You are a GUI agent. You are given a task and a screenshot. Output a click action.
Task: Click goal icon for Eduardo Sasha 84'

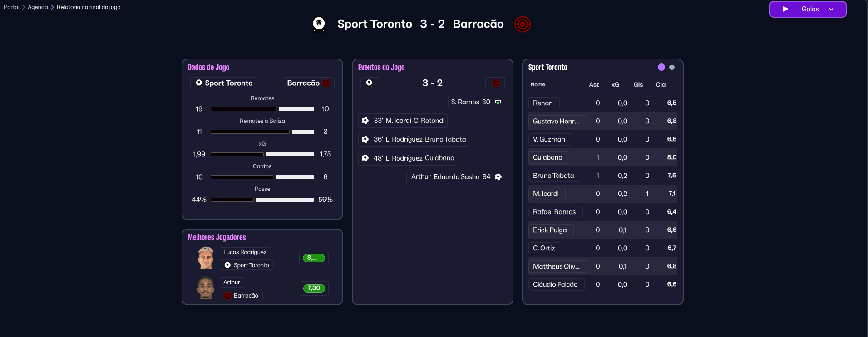click(498, 177)
